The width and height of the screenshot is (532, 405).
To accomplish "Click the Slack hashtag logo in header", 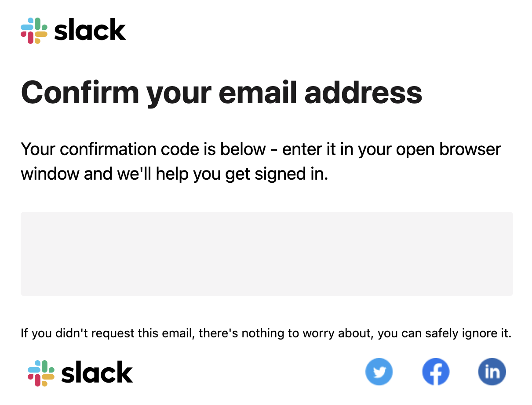I will (34, 31).
